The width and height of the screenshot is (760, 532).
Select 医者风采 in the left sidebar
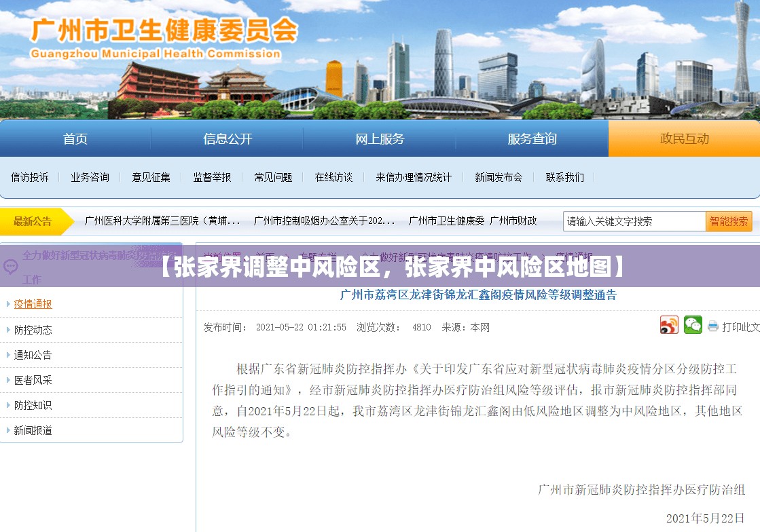[x=33, y=380]
